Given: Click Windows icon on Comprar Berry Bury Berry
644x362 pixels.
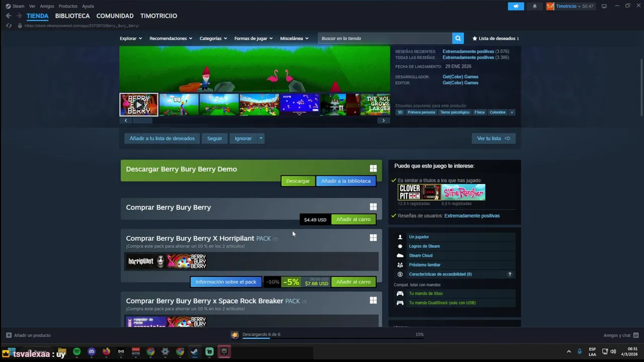Looking at the screenshot, I should tap(373, 207).
